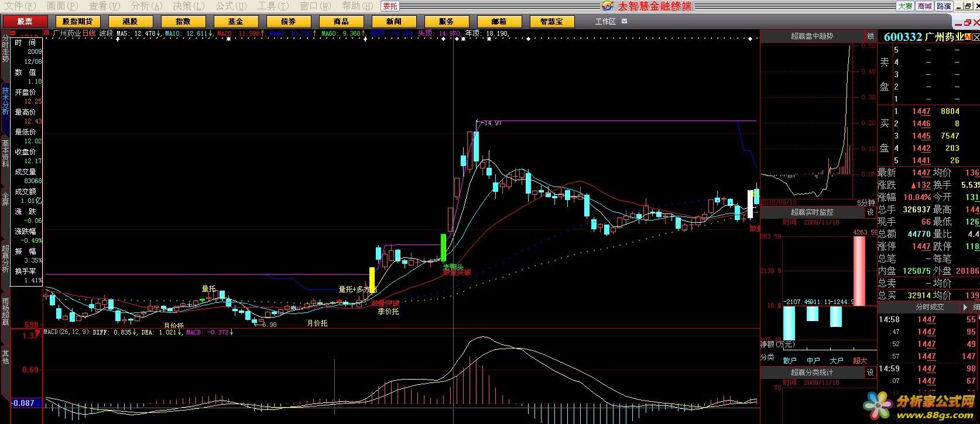
Task: Click 设 settings for 超赢分类统计
Action: [871, 373]
